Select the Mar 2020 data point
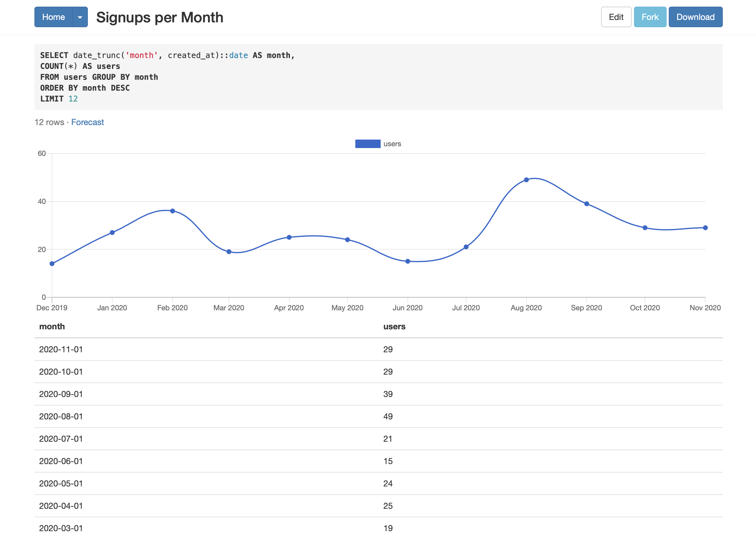 tap(229, 252)
